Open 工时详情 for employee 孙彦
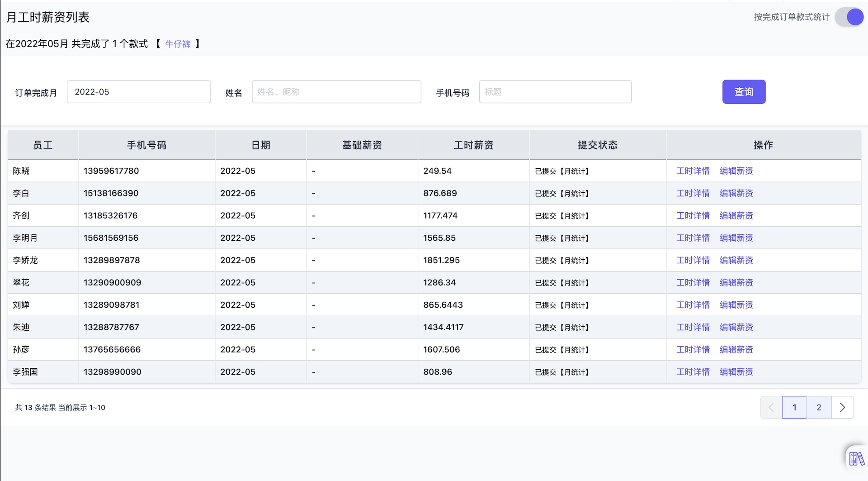 click(x=692, y=349)
